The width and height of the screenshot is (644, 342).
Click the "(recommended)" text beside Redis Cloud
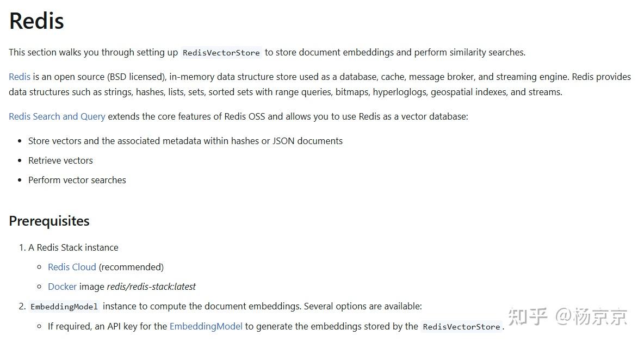(x=131, y=267)
